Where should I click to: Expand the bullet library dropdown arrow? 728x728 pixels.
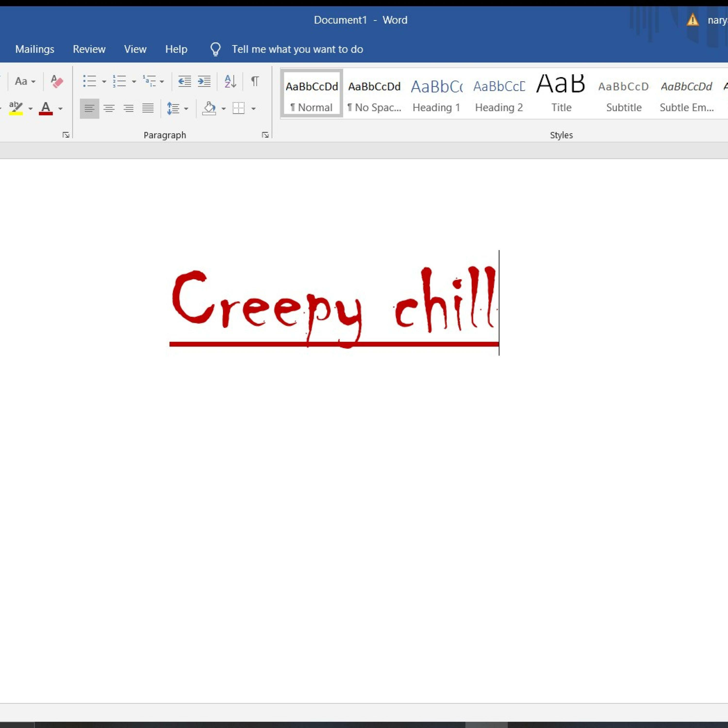[x=104, y=81]
